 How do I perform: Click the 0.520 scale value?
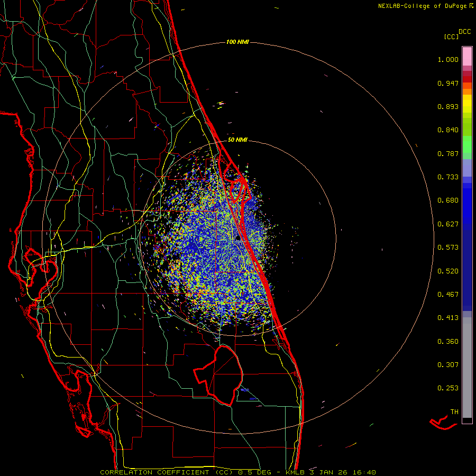448,271
